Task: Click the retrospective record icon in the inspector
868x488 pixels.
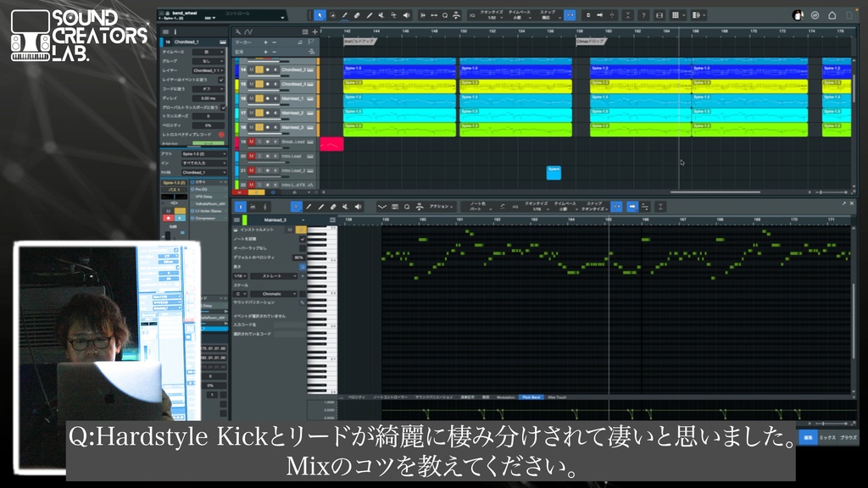Action: [222, 134]
